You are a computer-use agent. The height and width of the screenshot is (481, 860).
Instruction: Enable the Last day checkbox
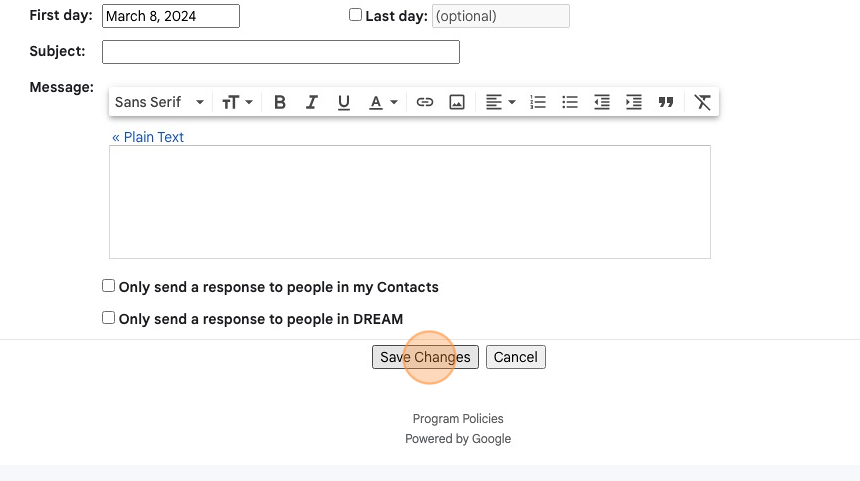tap(355, 15)
